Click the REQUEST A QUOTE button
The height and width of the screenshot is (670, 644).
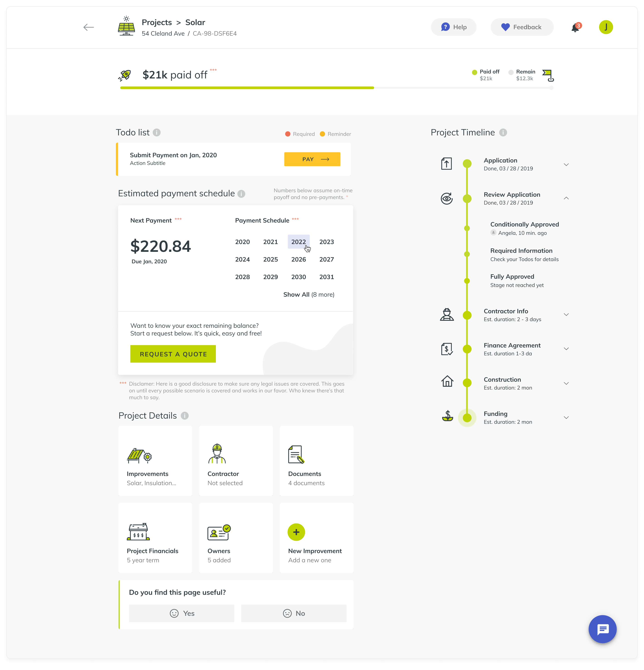[x=173, y=354]
